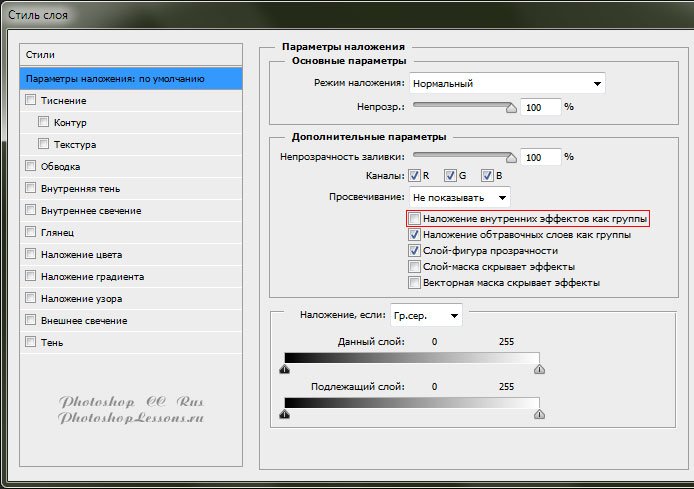Open the Наложение градиента settings
Screen dimensions: 694x489
(92, 276)
